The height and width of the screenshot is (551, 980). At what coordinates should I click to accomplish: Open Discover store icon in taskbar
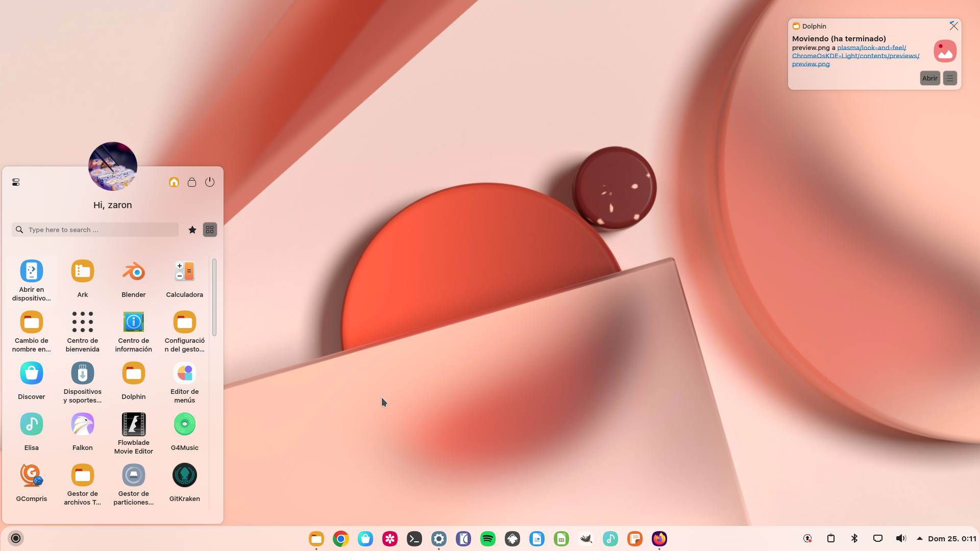[x=365, y=539]
